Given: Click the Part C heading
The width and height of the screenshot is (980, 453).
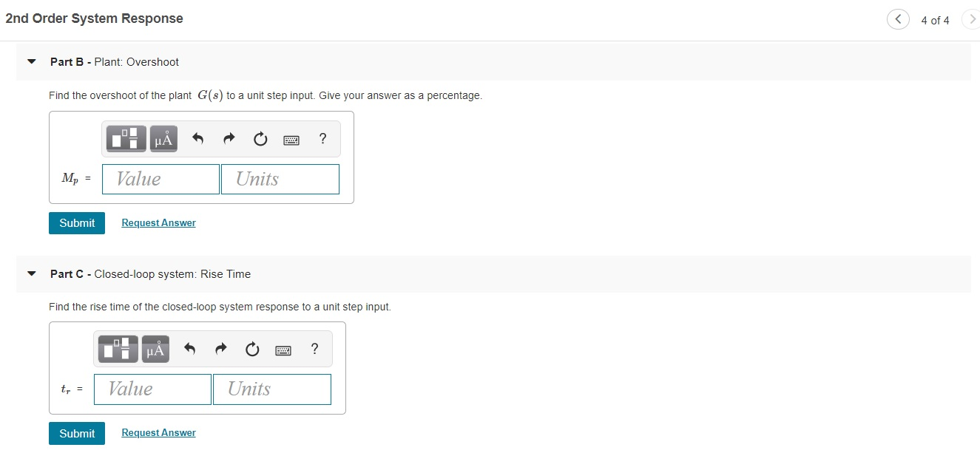Looking at the screenshot, I should click(x=150, y=273).
